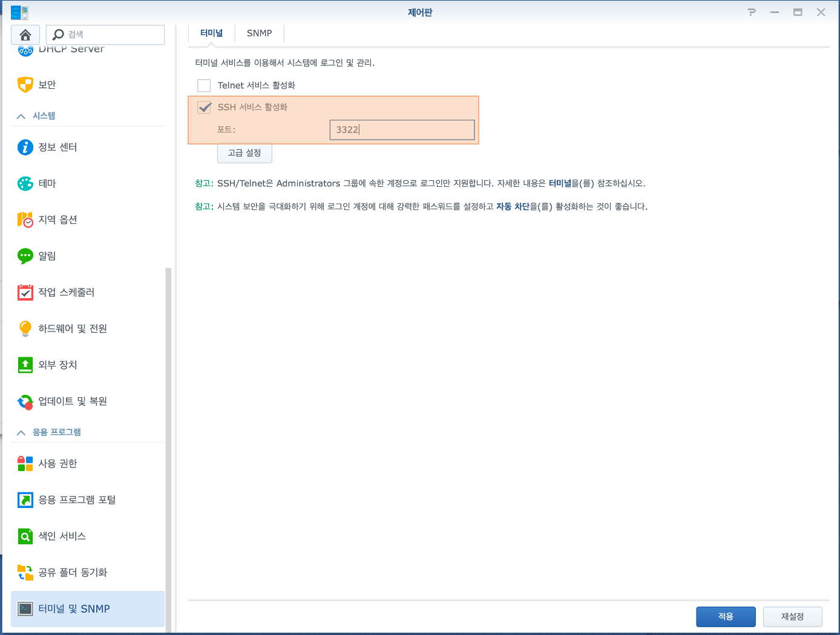The height and width of the screenshot is (635, 840).
Task: Select the 공유 폴더 동기화 sidebar label
Action: pos(73,572)
